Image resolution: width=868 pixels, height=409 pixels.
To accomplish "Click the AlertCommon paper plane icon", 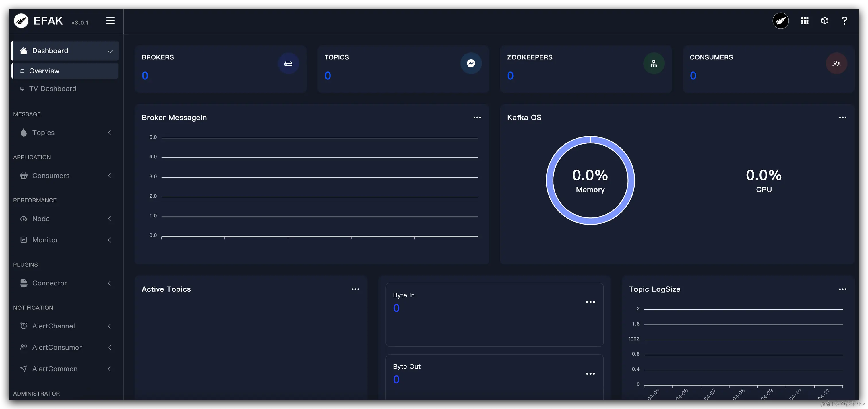I will 24,369.
